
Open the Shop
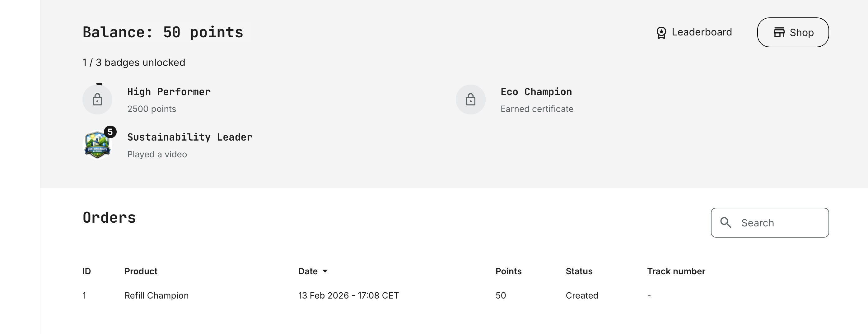pos(793,32)
